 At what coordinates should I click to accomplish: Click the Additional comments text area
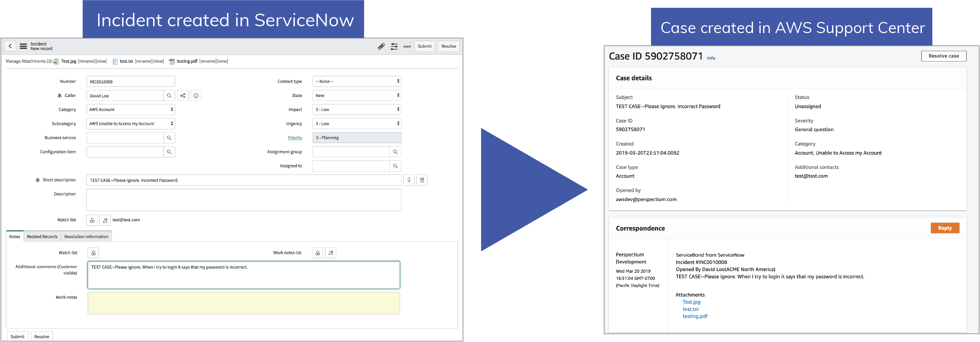(x=244, y=275)
